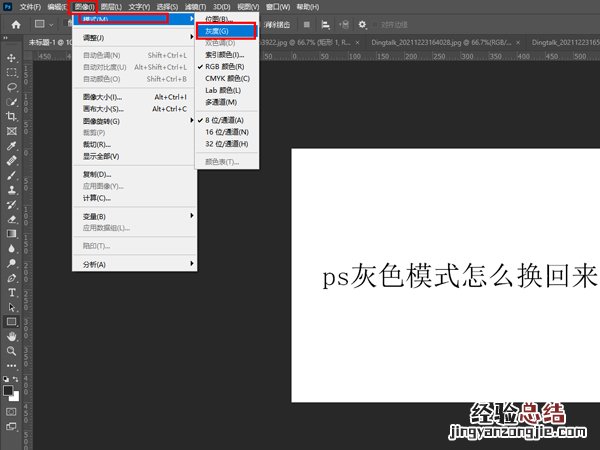Select the Move tool
The width and height of the screenshot is (600, 450).
[12, 57]
